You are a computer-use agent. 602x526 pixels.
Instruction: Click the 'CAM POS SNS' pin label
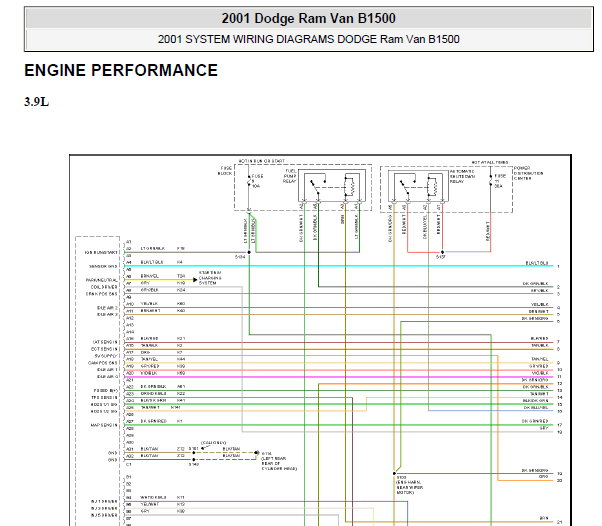[x=103, y=363]
